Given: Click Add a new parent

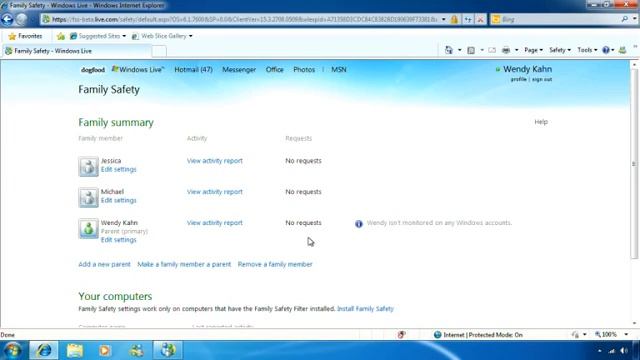Looking at the screenshot, I should click(104, 264).
